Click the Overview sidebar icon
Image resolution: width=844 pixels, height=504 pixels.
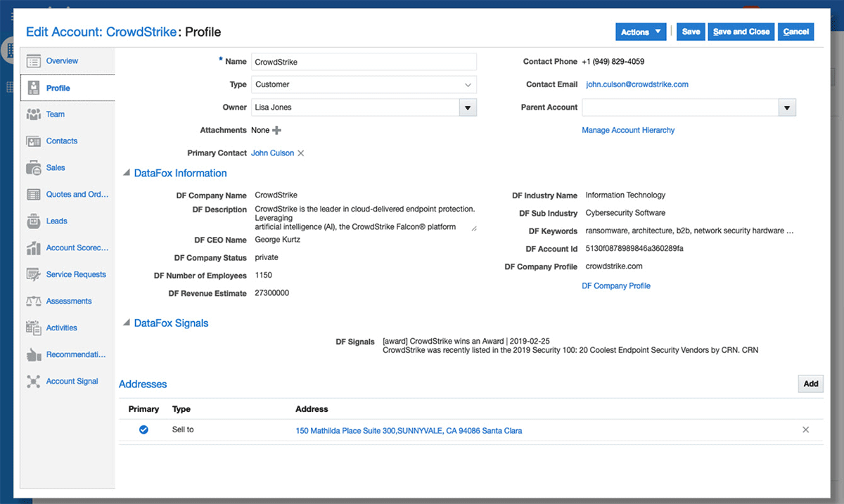33,61
